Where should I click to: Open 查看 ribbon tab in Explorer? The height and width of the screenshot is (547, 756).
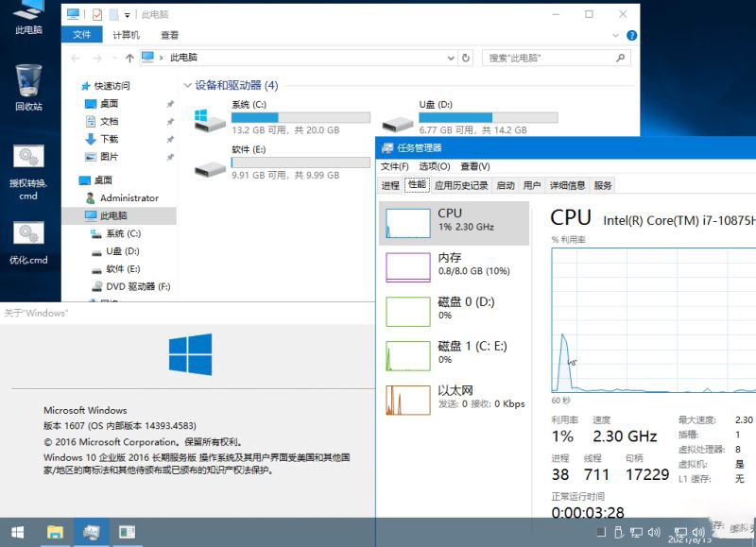click(170, 35)
